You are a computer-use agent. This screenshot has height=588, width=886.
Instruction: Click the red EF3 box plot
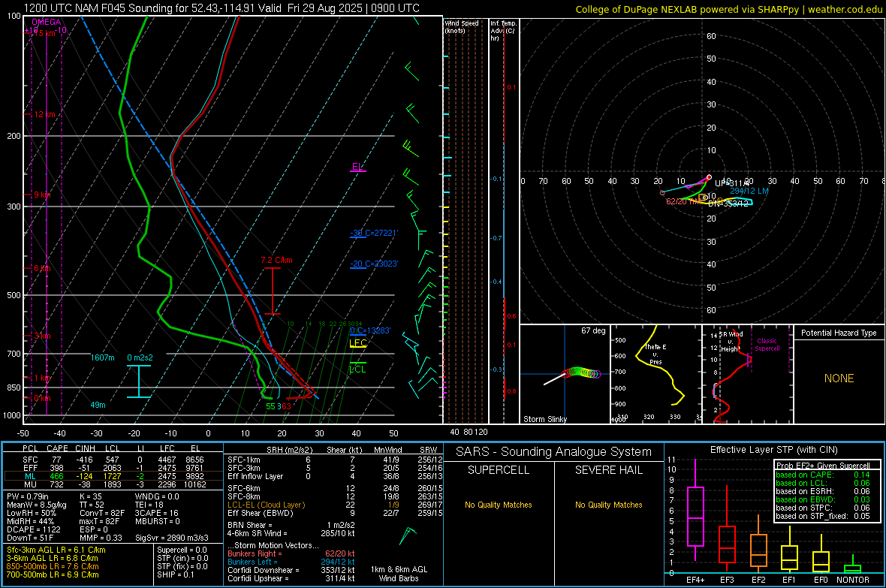click(727, 544)
